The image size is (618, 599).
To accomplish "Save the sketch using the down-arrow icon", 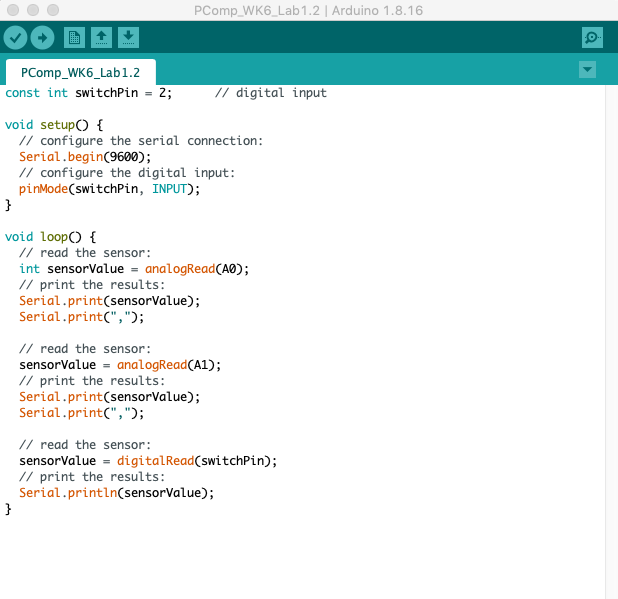I will coord(128,38).
